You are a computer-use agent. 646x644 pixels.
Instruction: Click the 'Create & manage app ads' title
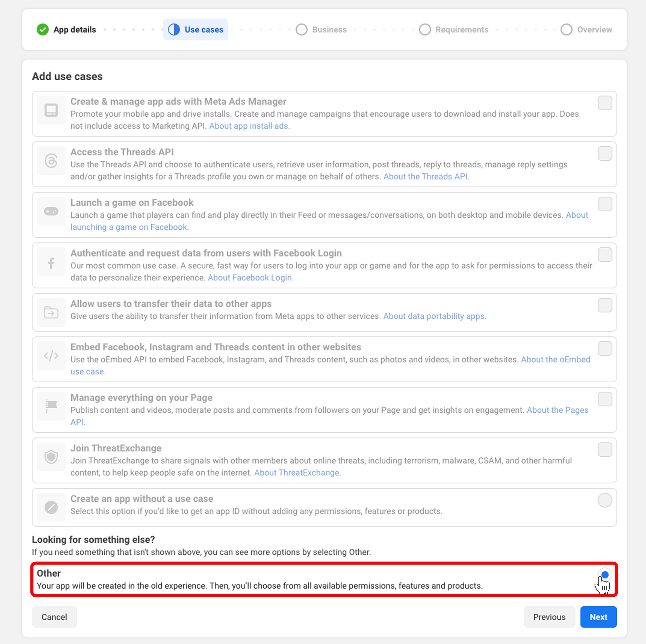point(178,102)
